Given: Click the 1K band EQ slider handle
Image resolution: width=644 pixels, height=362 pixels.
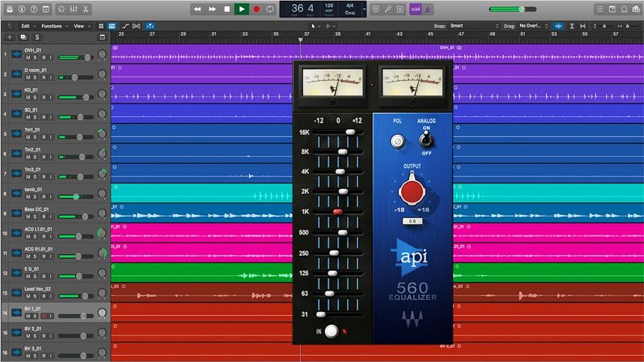Looking at the screenshot, I should [x=338, y=211].
